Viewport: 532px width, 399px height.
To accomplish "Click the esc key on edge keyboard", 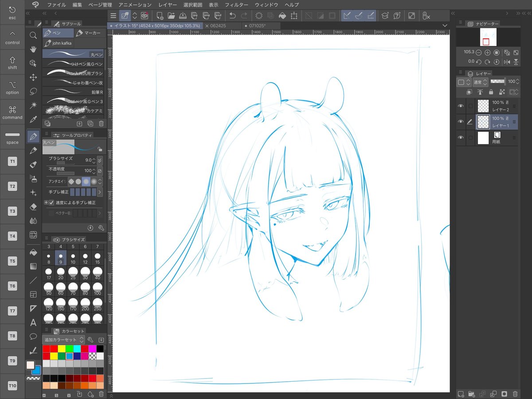I will [12, 12].
